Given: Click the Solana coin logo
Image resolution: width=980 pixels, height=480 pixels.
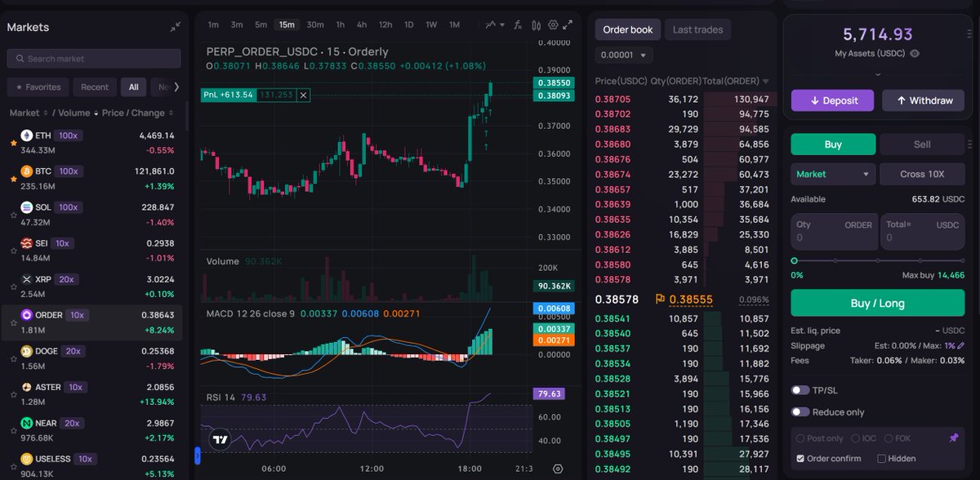Looking at the screenshot, I should [x=27, y=207].
